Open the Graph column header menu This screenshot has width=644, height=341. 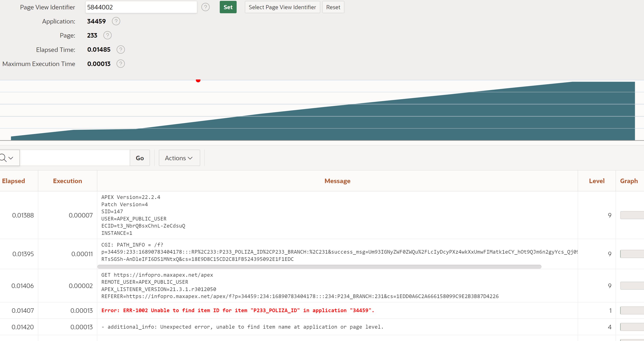629,181
